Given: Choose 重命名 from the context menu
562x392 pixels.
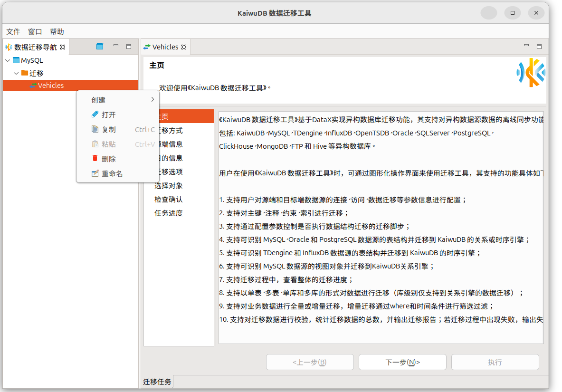Looking at the screenshot, I should point(112,173).
